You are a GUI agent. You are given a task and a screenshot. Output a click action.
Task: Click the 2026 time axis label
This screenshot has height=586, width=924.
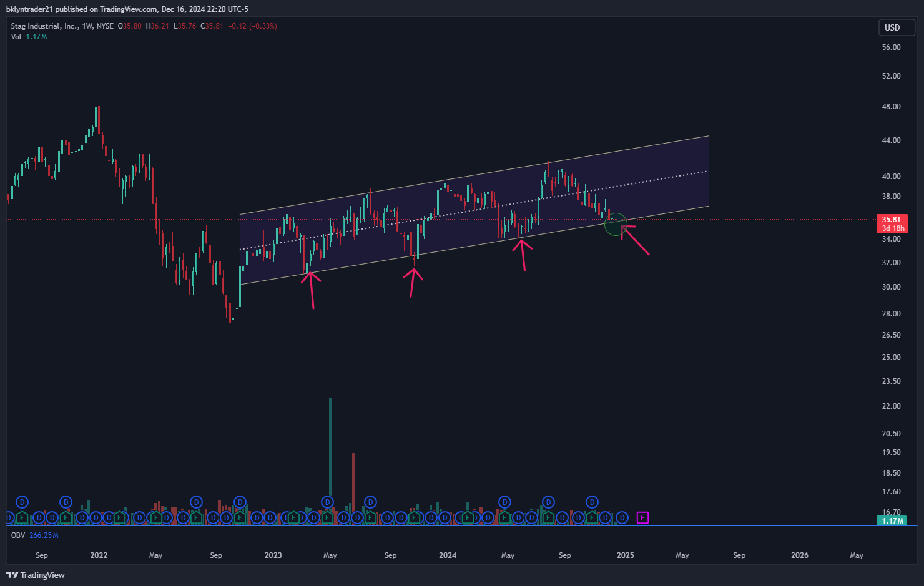tap(800, 555)
